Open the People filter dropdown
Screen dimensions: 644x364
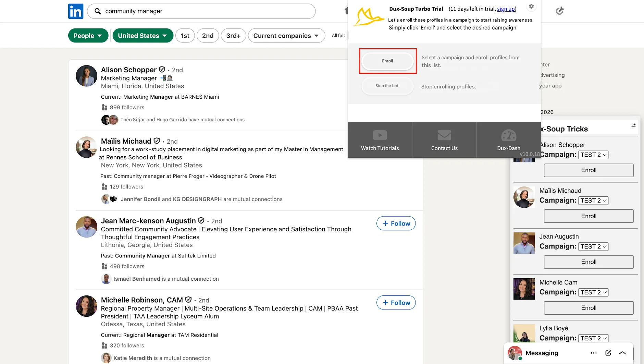click(x=88, y=36)
